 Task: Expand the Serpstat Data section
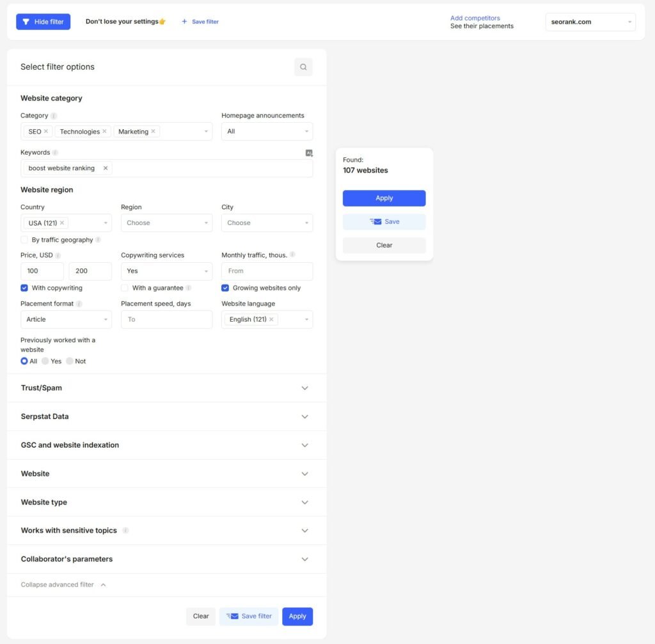coord(167,416)
